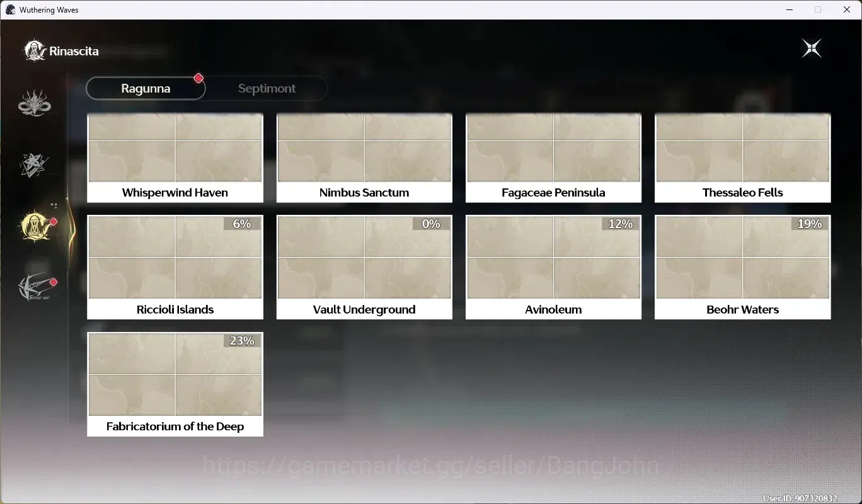Select the second region star emblem in the sidebar
The width and height of the screenshot is (862, 504).
pos(34,164)
